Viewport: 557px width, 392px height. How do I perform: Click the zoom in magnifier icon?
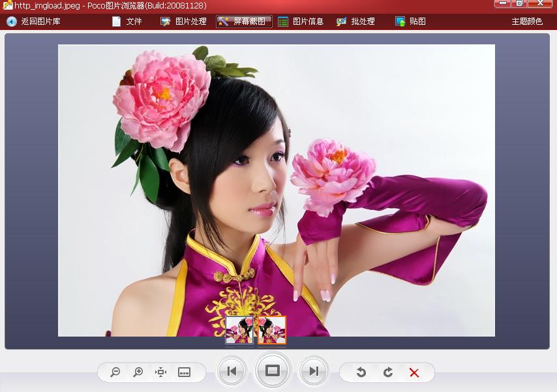[138, 372]
